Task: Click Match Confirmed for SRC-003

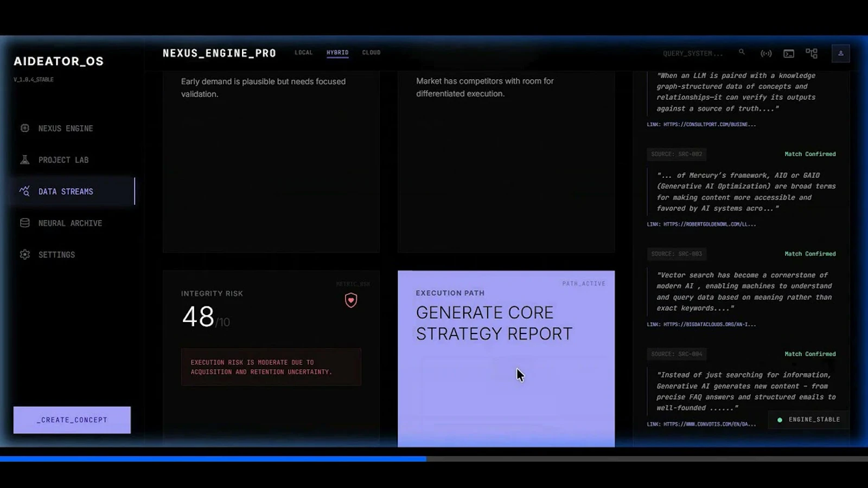Action: (x=810, y=254)
